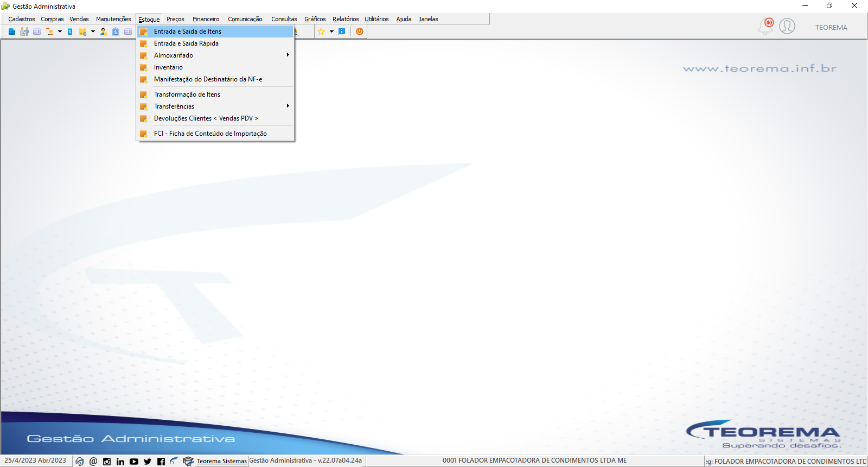This screenshot has height=467, width=868.
Task: Click the user profile avatar icon
Action: [x=787, y=26]
